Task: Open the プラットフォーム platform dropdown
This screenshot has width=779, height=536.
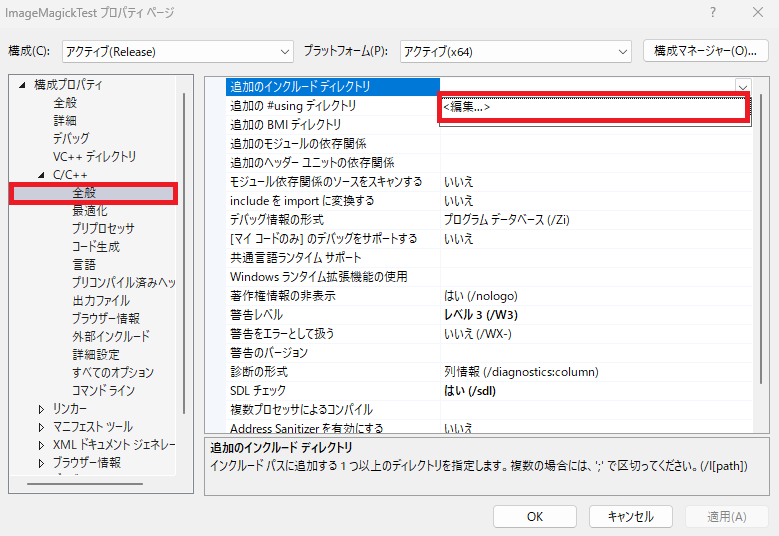Action: [x=515, y=51]
